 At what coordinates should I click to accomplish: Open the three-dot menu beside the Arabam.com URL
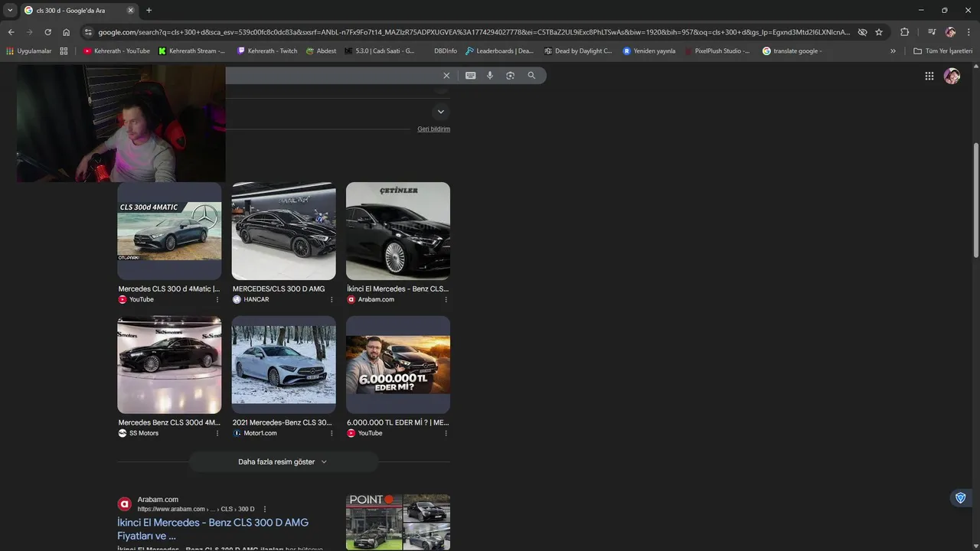coord(265,509)
